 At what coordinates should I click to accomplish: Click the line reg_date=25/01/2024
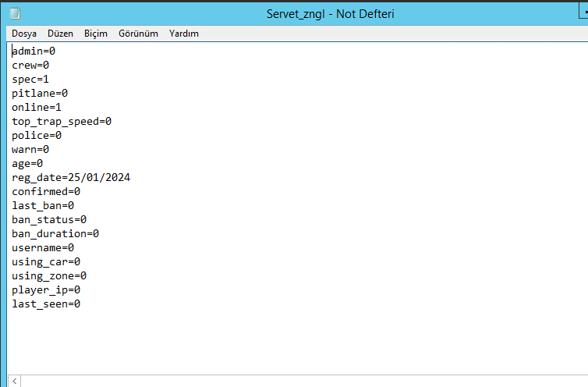(71, 178)
